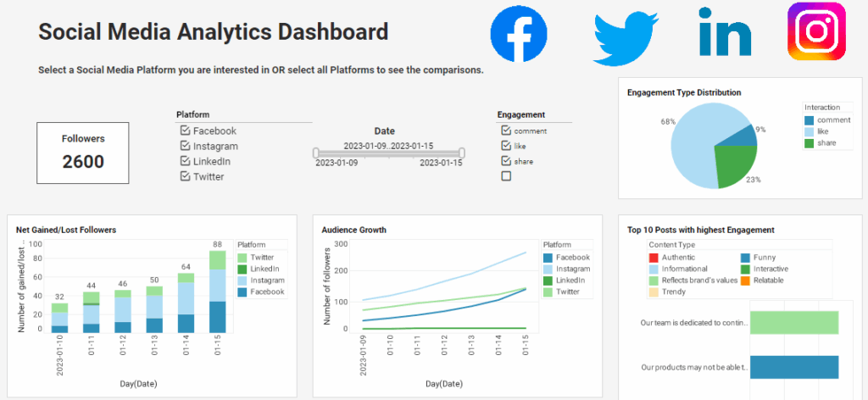Screen dimensions: 868x400
Task: Click the right date range slider handle
Action: click(461, 153)
